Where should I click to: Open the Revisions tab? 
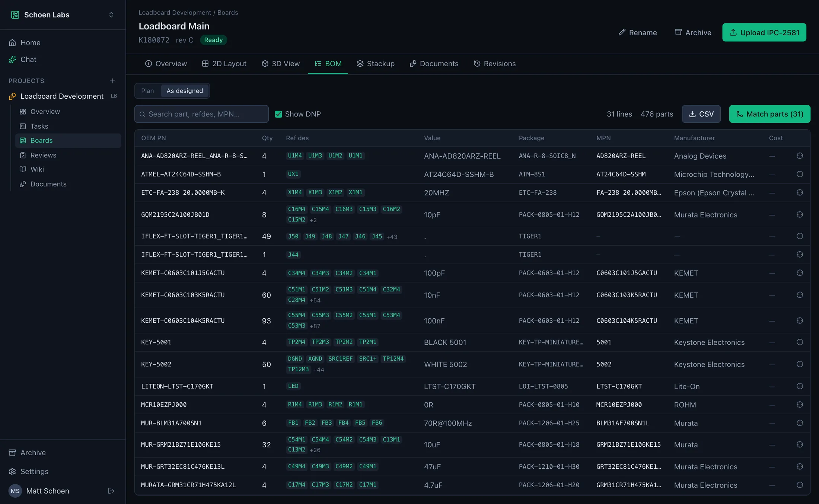494,64
